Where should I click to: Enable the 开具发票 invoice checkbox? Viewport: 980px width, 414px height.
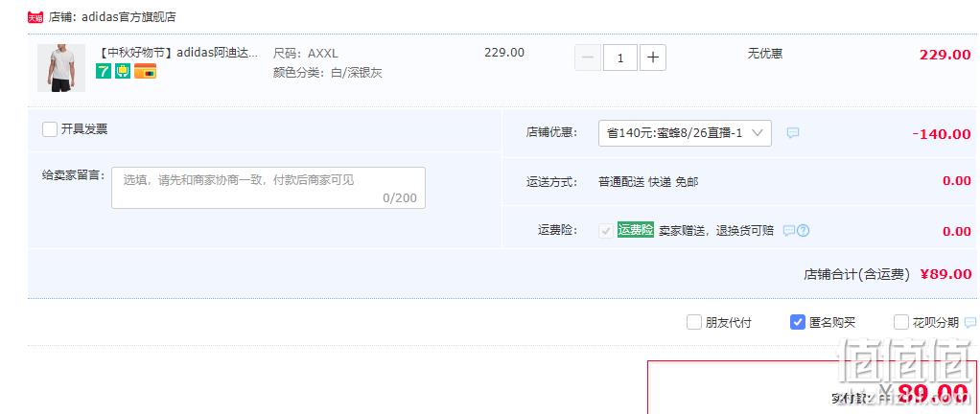[x=50, y=129]
